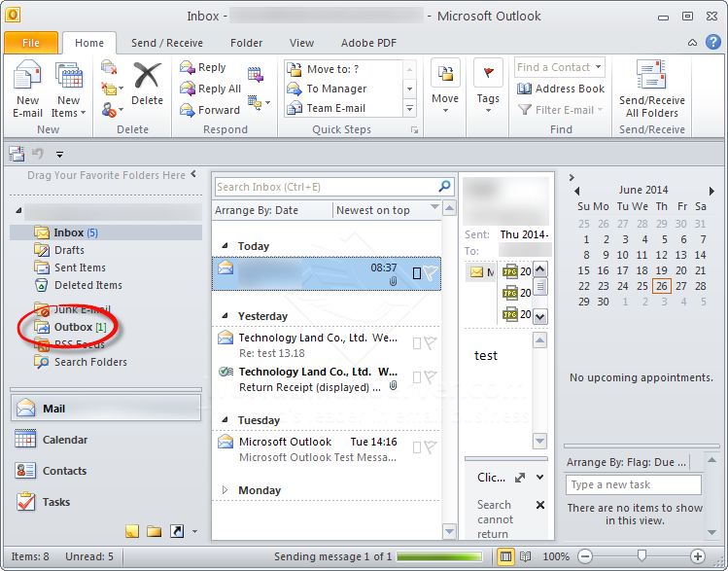Open the Address Book
728x571 pixels.
pyautogui.click(x=561, y=89)
